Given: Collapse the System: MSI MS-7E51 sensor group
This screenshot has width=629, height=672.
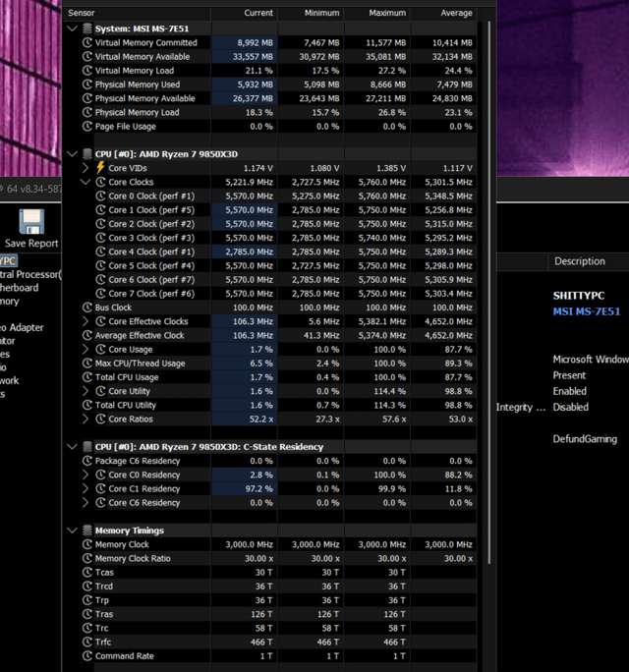Looking at the screenshot, I should (x=72, y=28).
